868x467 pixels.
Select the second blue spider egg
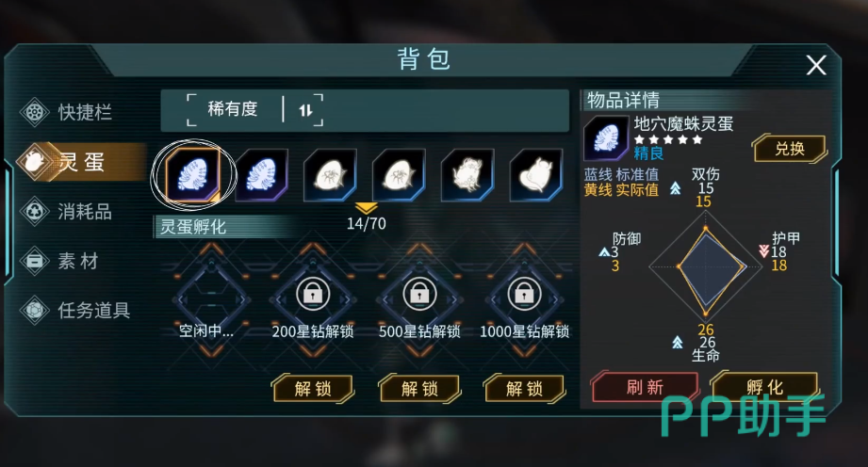[262, 174]
